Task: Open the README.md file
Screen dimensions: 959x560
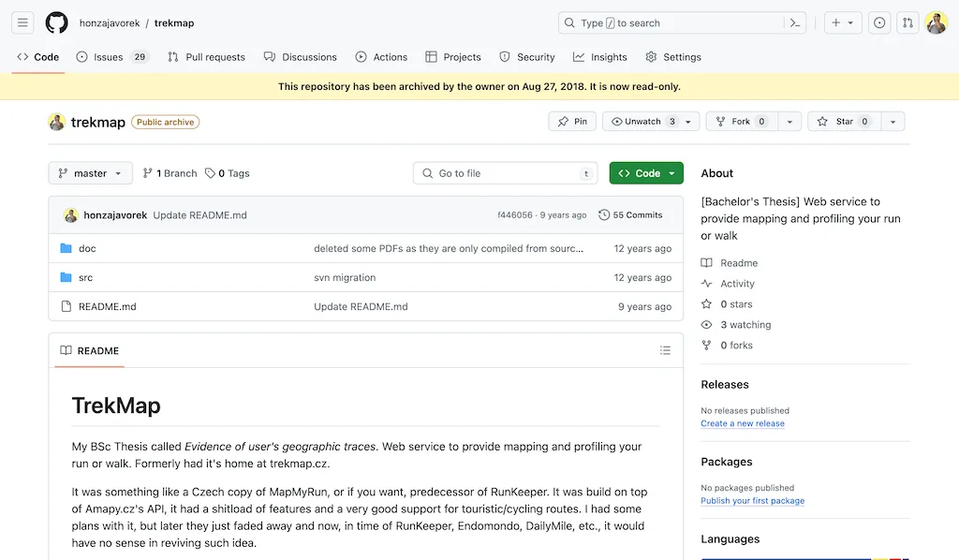Action: [107, 306]
